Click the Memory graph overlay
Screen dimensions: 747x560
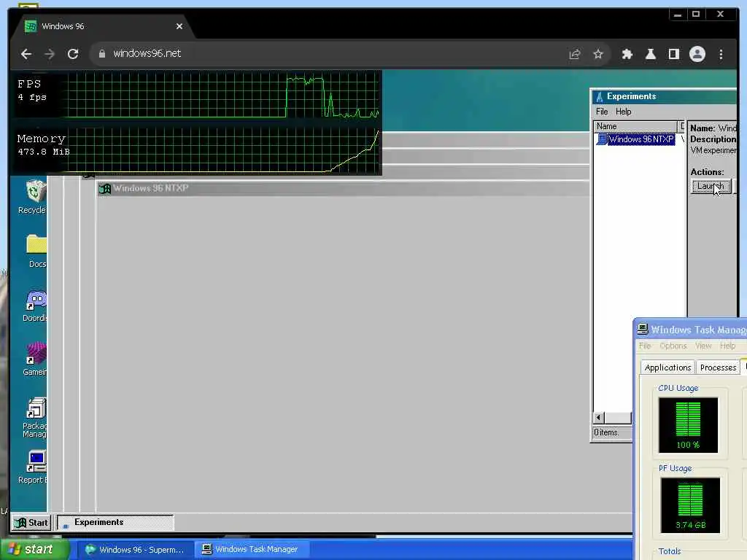(198, 149)
